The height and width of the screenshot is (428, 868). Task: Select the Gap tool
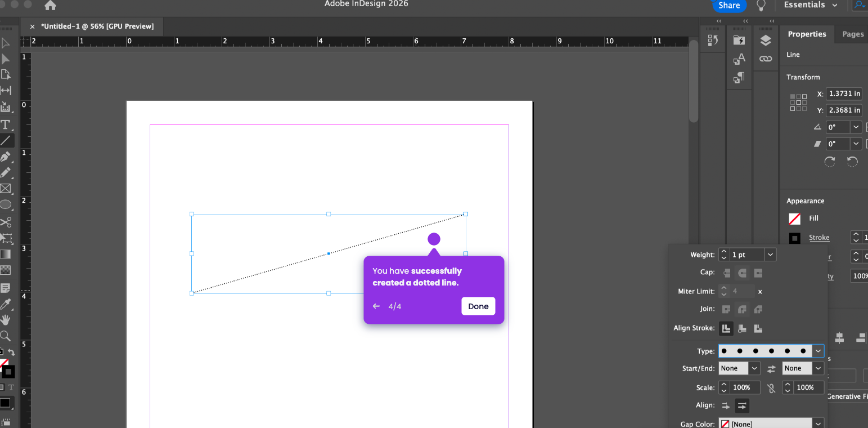pos(6,91)
